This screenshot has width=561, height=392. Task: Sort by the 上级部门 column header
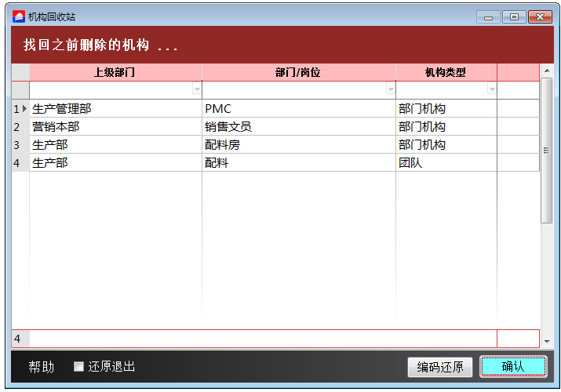click(115, 73)
